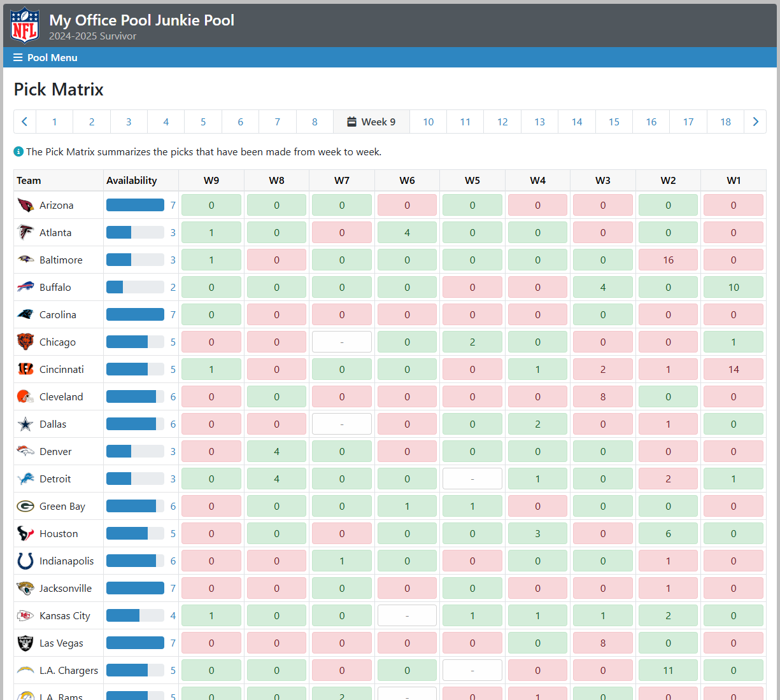This screenshot has width=780, height=700.
Task: Select week 18 tab
Action: tap(726, 122)
